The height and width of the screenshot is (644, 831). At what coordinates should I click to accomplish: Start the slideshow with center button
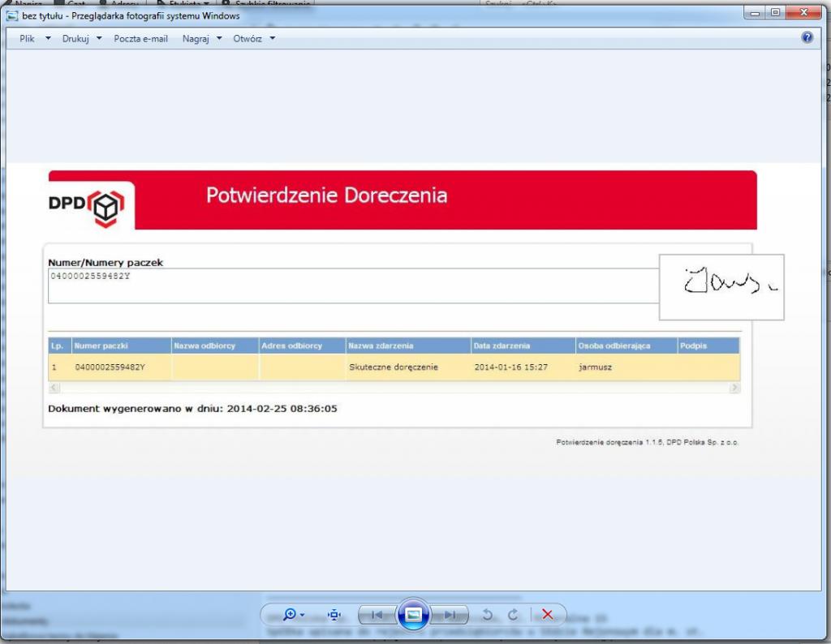point(413,614)
